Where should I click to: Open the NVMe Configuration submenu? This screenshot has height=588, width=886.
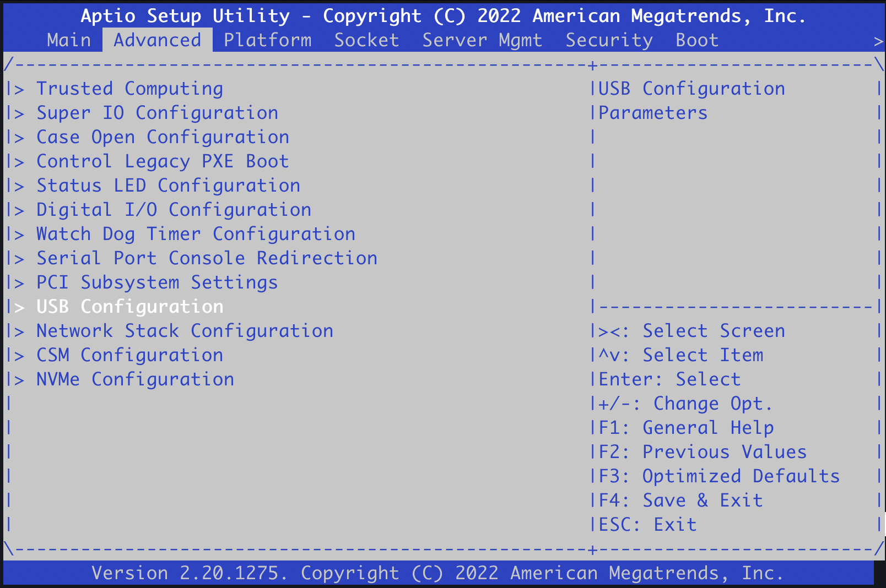135,379
